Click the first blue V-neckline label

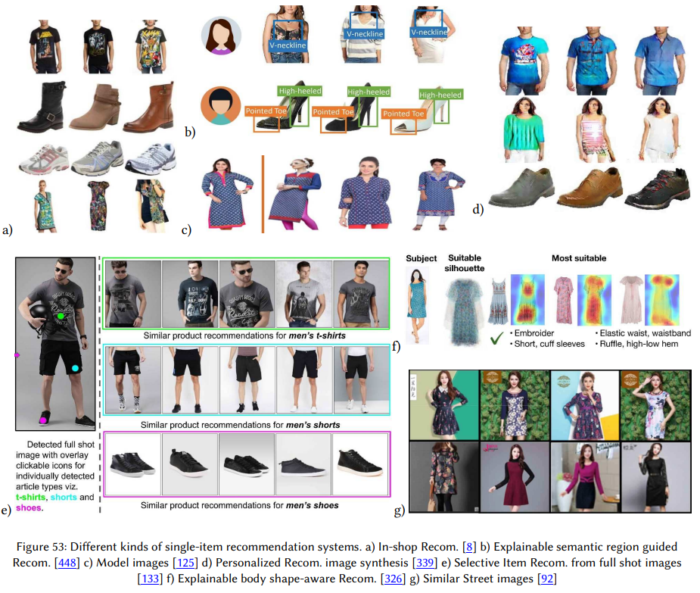288,45
